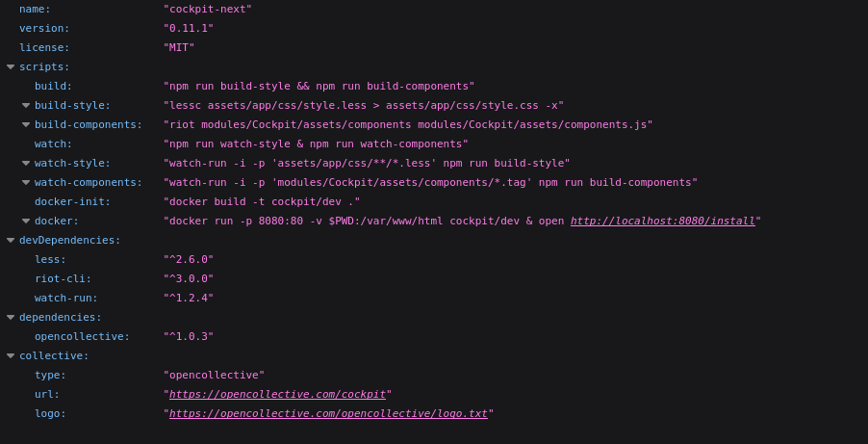Toggle the build-components row arrow

26,124
